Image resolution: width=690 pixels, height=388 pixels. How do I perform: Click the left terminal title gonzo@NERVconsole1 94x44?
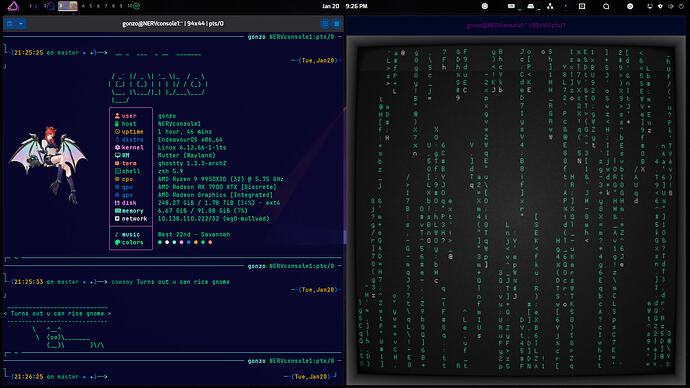tap(172, 23)
